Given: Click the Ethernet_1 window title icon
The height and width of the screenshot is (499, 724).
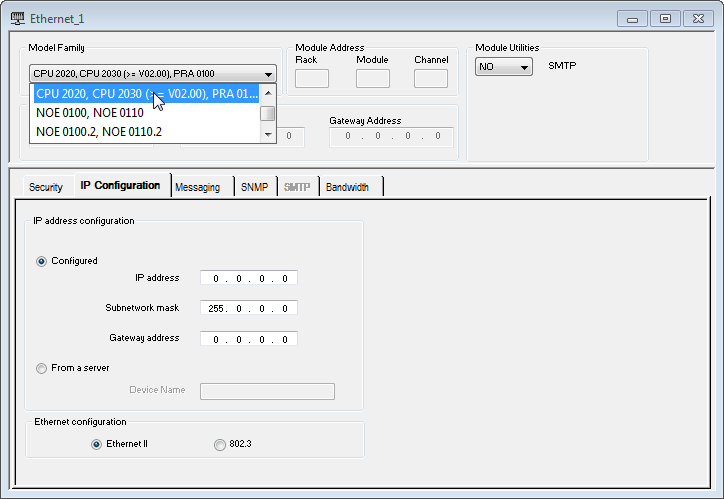Looking at the screenshot, I should click(x=18, y=18).
